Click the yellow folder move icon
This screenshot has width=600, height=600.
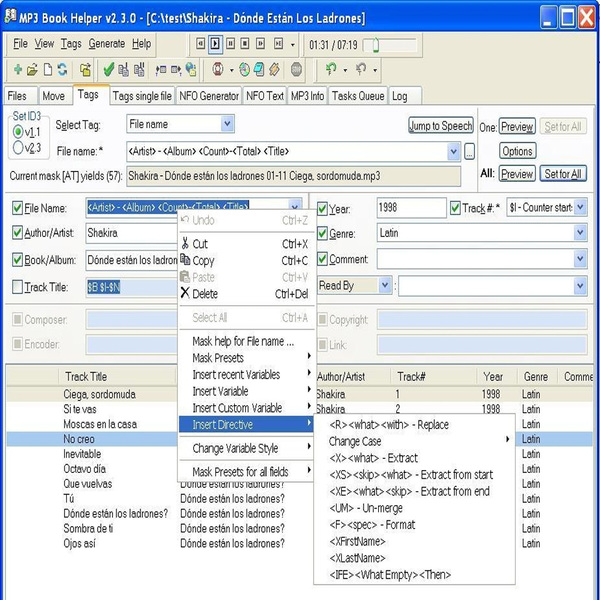click(85, 70)
